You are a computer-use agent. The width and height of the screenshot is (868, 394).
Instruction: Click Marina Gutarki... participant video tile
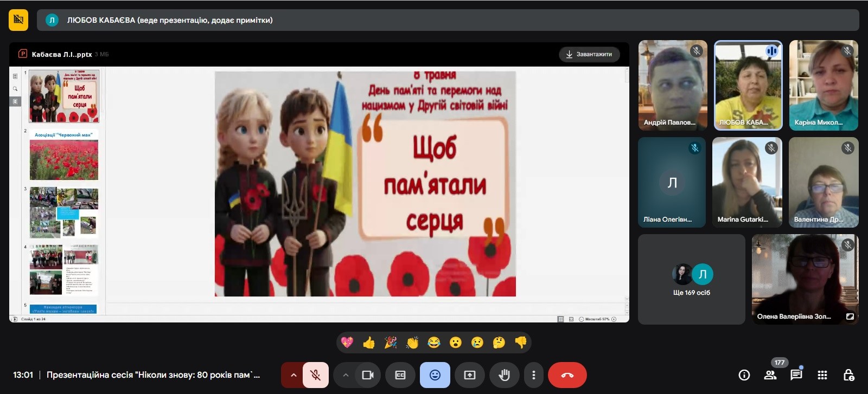(x=748, y=182)
